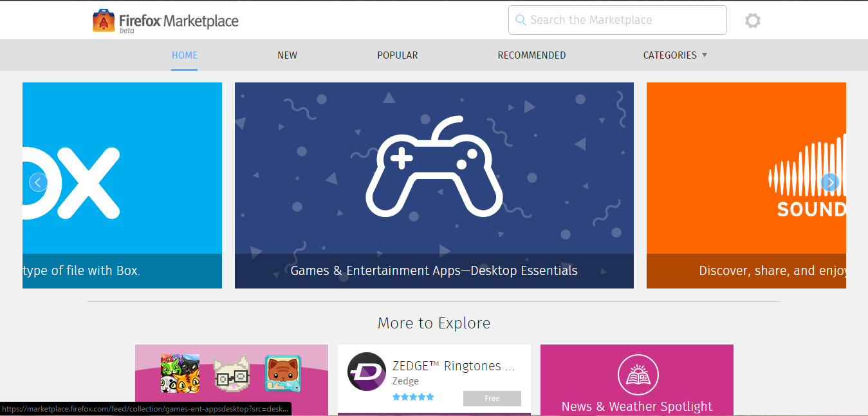868x416 pixels.
Task: Rate via ZEDGE five-star rating
Action: (413, 397)
